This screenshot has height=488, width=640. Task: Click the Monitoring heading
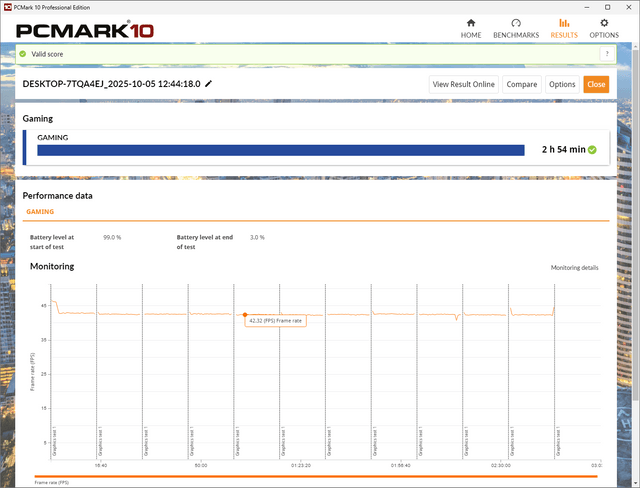click(x=52, y=266)
